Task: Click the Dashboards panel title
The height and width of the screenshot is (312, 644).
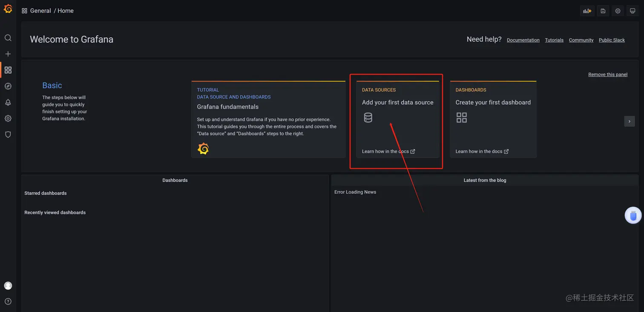Action: (175, 180)
